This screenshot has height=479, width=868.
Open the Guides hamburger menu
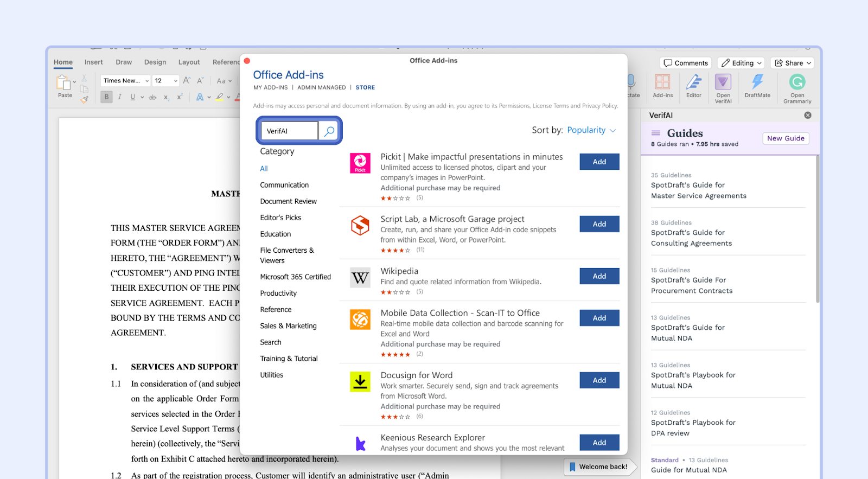click(x=656, y=133)
